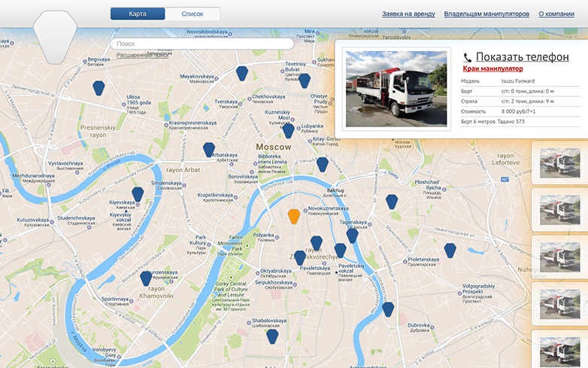This screenshot has width=588, height=368.
Task: Select blue marker below Taganskaya
Action: (x=352, y=236)
